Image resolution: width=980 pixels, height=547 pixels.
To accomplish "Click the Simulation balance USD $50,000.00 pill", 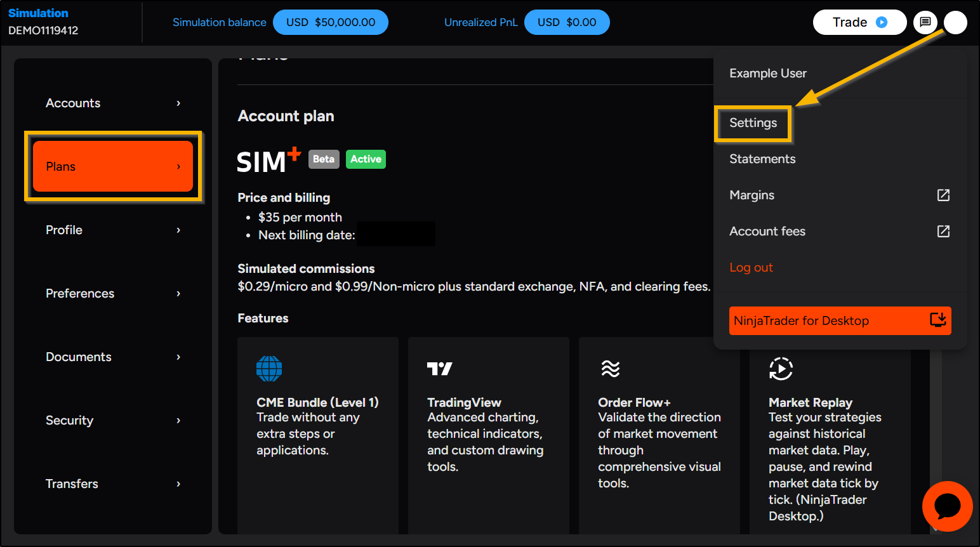I will click(330, 22).
